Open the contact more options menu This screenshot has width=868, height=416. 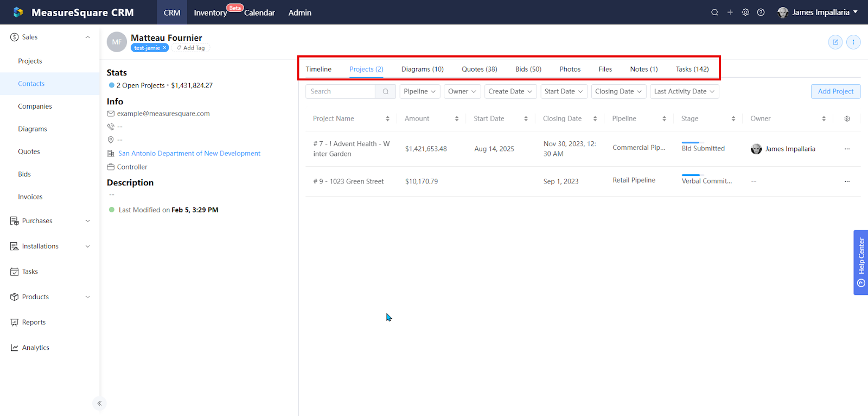pyautogui.click(x=853, y=42)
